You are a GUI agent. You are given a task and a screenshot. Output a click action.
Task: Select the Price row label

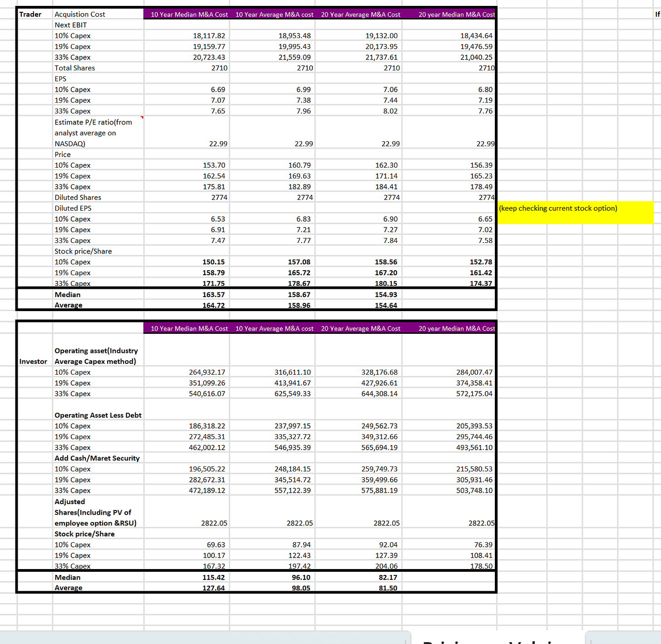coord(63,154)
